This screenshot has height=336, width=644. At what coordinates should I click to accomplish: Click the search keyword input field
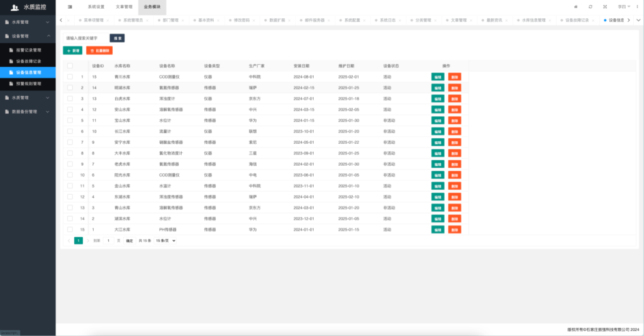click(x=86, y=38)
